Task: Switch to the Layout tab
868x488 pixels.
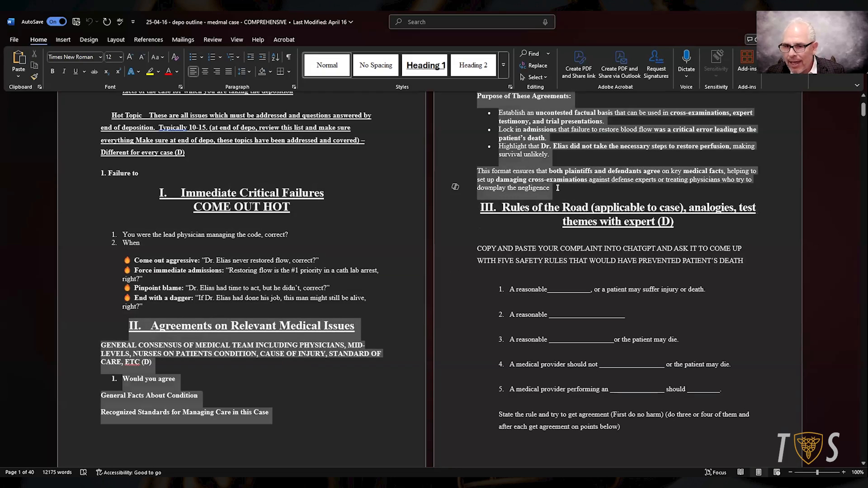Action: [116, 40]
